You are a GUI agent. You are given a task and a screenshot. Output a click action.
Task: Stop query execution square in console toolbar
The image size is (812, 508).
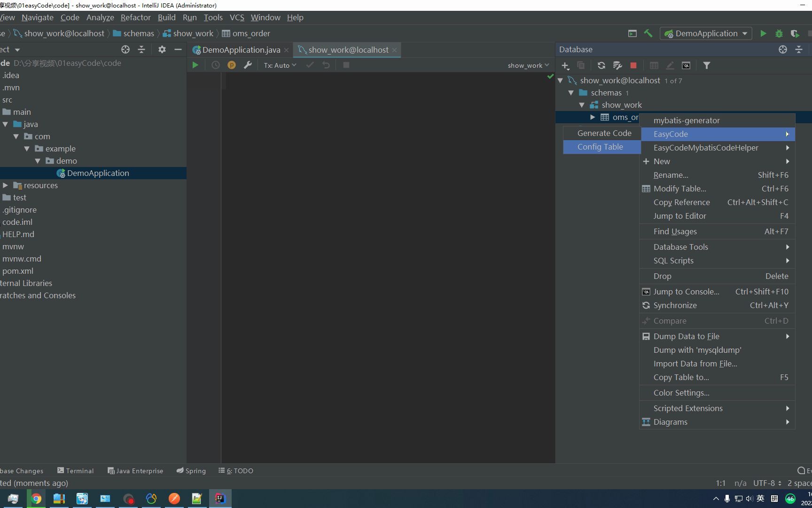(x=346, y=65)
